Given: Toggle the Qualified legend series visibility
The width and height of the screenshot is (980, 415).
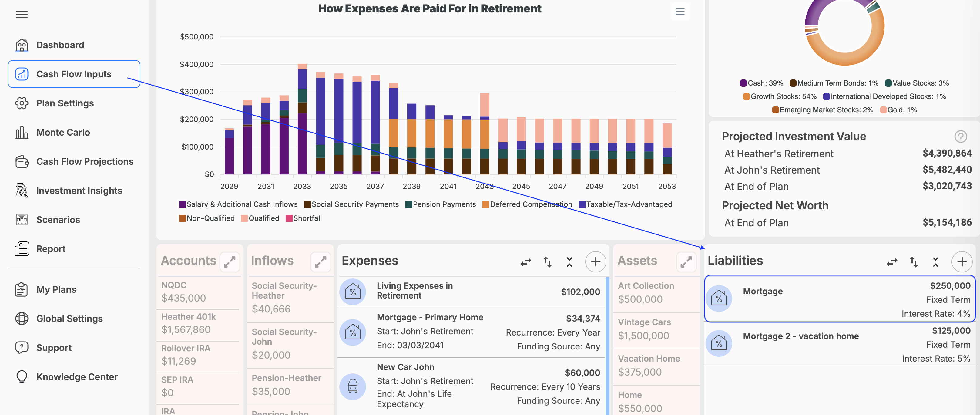Looking at the screenshot, I should point(260,218).
